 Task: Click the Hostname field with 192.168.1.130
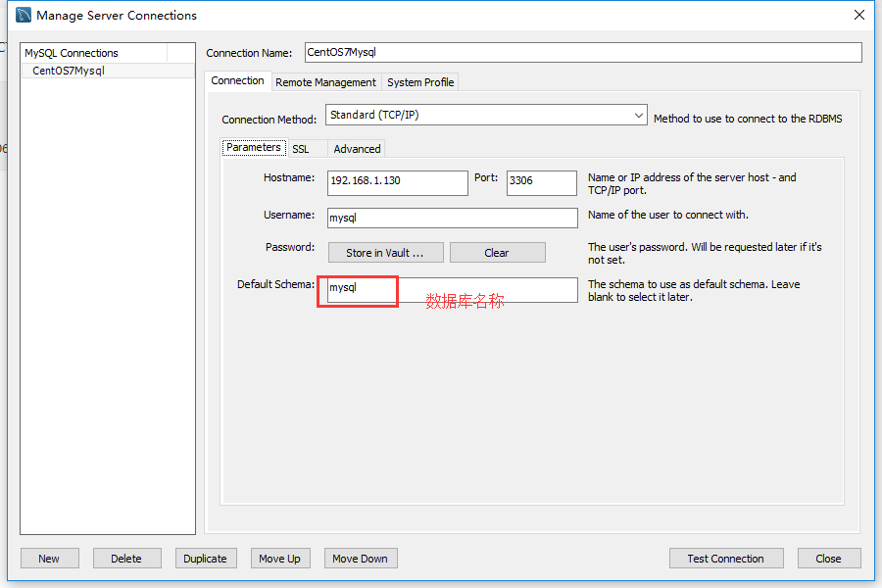[398, 183]
